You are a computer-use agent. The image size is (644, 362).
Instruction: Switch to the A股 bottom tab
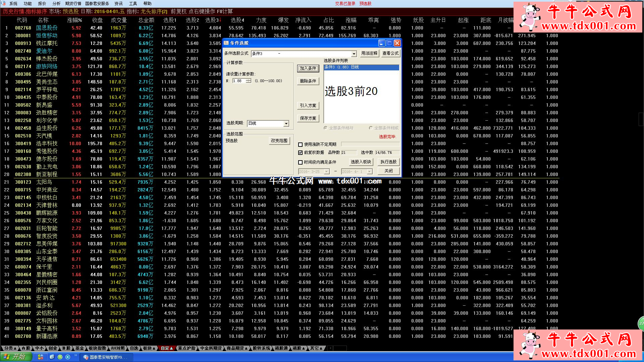click(26, 348)
